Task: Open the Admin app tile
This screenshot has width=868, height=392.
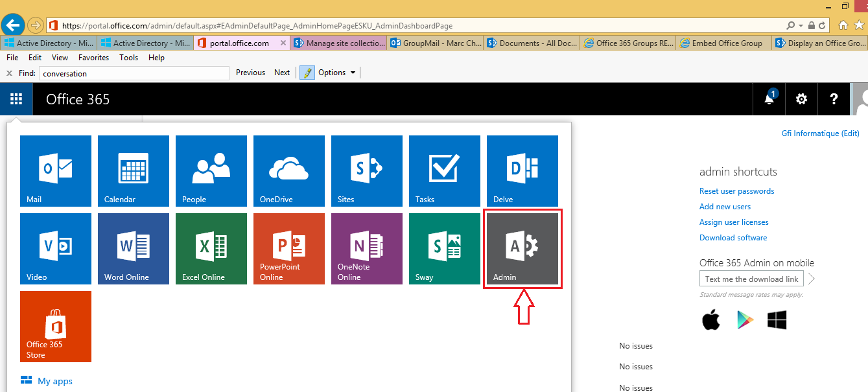Action: tap(522, 249)
